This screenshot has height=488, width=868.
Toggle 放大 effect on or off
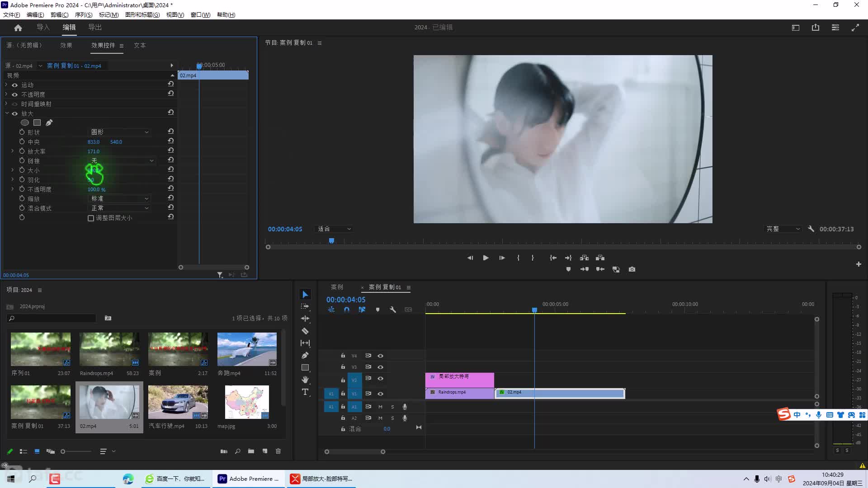pos(15,113)
